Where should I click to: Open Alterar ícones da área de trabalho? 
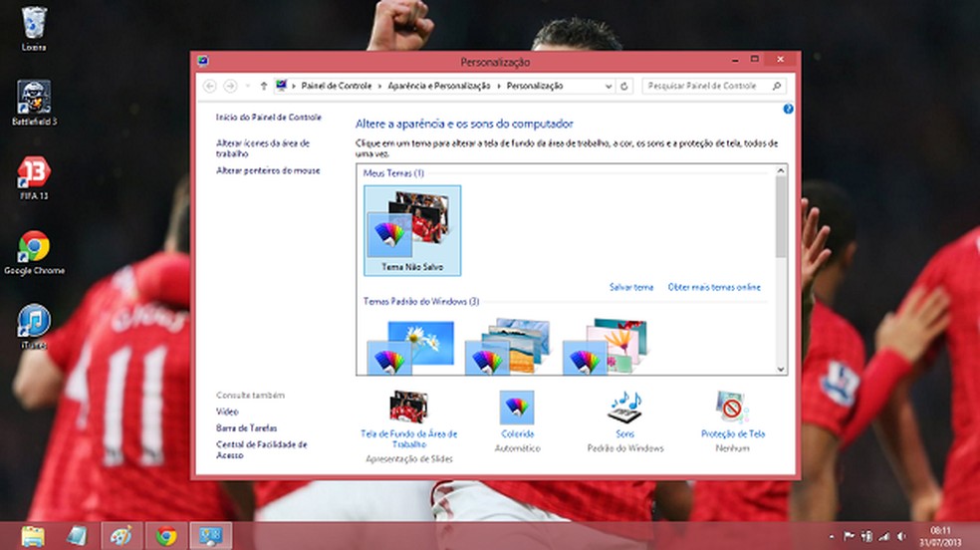(263, 148)
